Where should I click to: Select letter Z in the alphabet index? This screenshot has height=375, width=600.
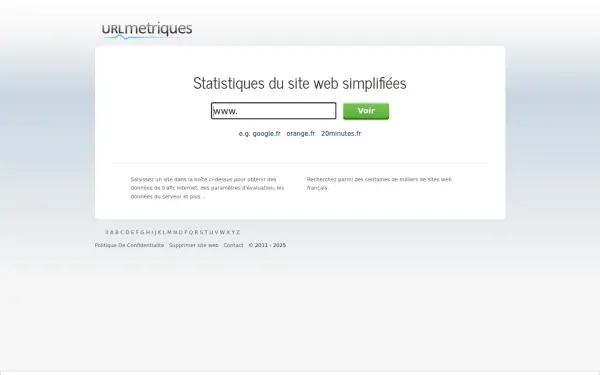[x=238, y=232]
